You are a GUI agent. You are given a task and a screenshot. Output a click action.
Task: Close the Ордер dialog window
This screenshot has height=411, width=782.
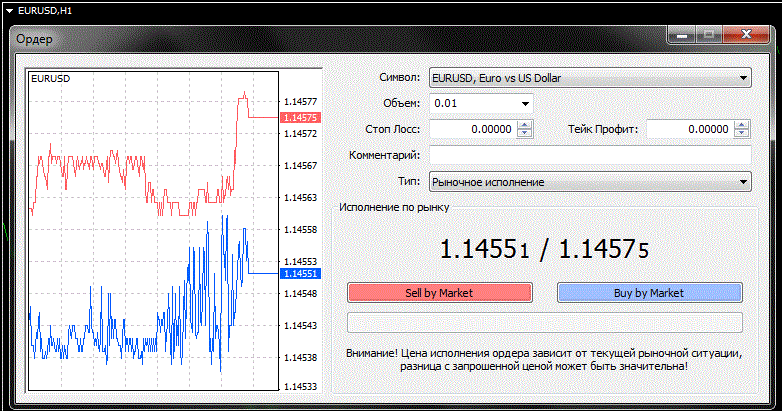[x=745, y=35]
